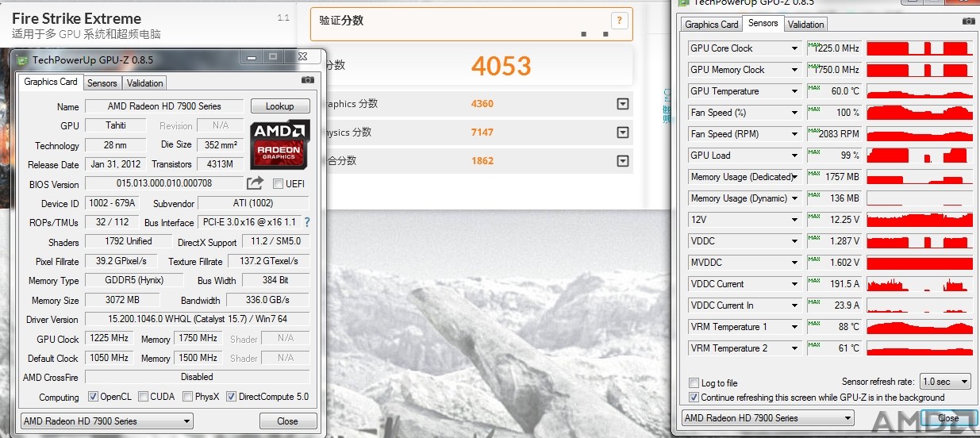Screen dimensions: 980x438
Task: Click Close button in Sensors window
Action: coord(948,418)
